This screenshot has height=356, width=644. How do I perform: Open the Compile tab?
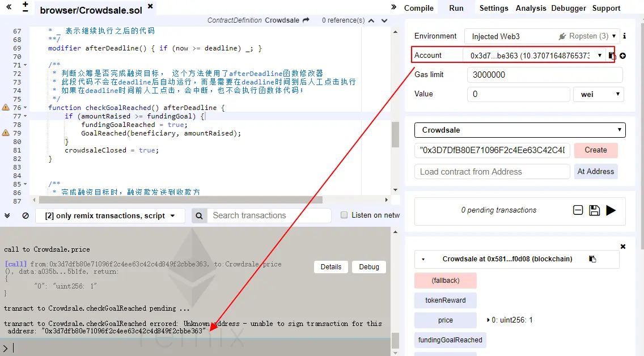click(x=418, y=8)
